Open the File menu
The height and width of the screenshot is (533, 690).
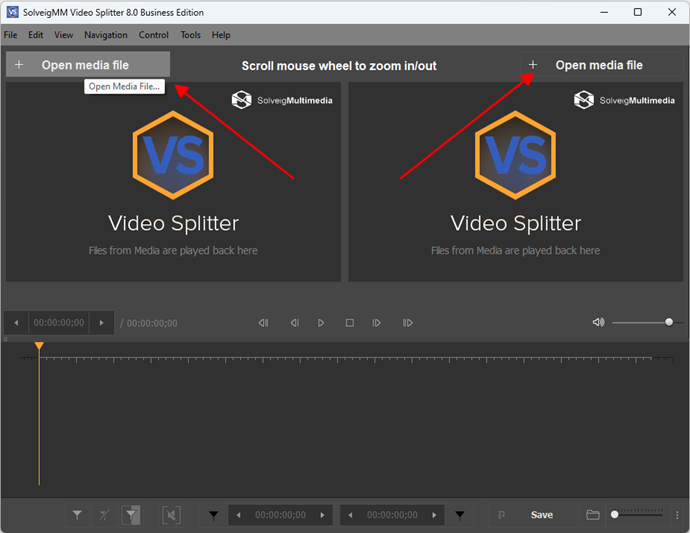10,35
